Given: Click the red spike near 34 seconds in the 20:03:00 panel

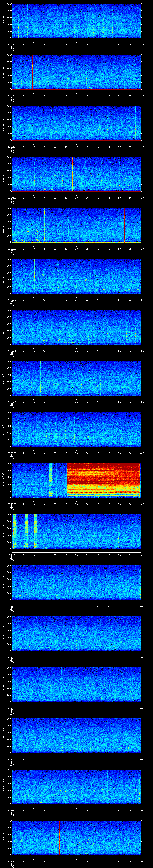Looking at the screenshot, I should tap(85, 123).
